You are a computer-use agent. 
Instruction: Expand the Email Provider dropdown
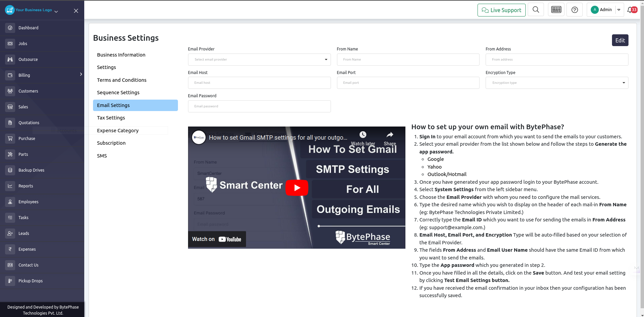259,60
